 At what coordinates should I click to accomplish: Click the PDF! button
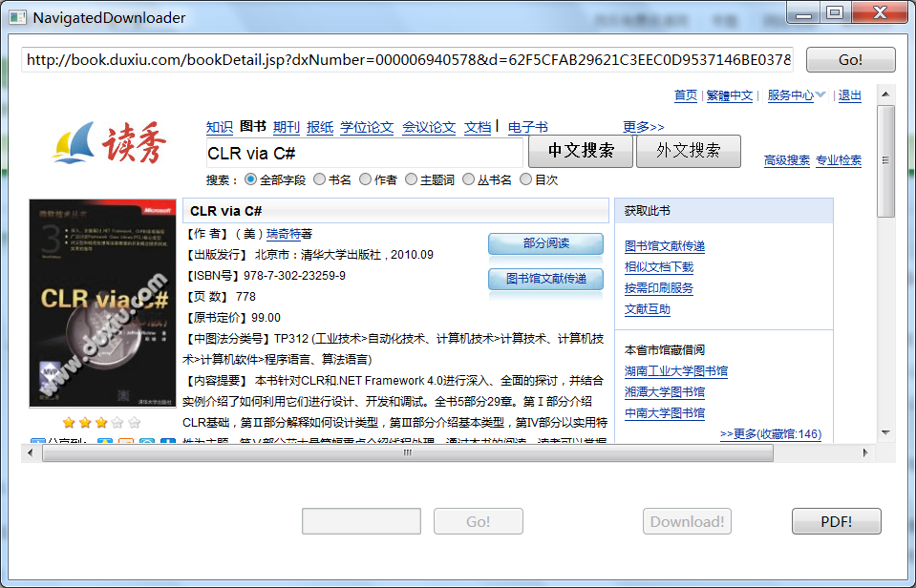point(836,521)
